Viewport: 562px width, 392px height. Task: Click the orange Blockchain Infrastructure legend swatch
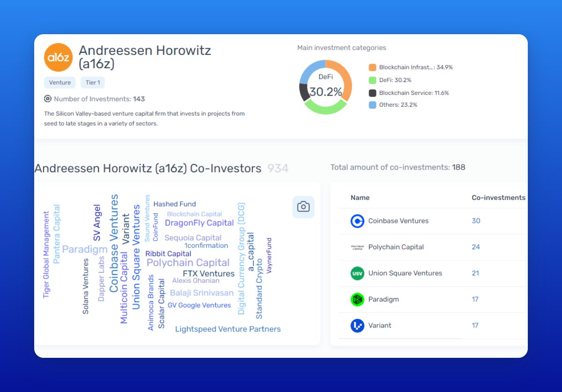pyautogui.click(x=372, y=67)
